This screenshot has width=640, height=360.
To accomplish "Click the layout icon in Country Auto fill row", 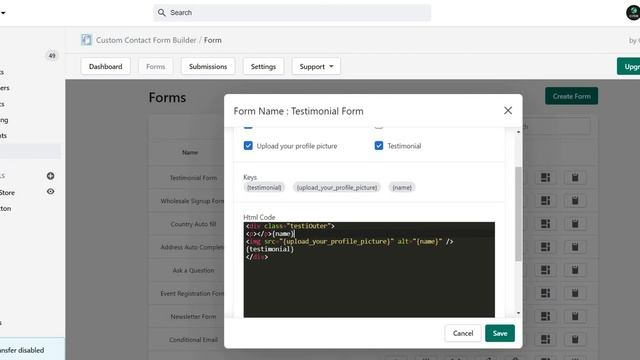I will coord(546,224).
